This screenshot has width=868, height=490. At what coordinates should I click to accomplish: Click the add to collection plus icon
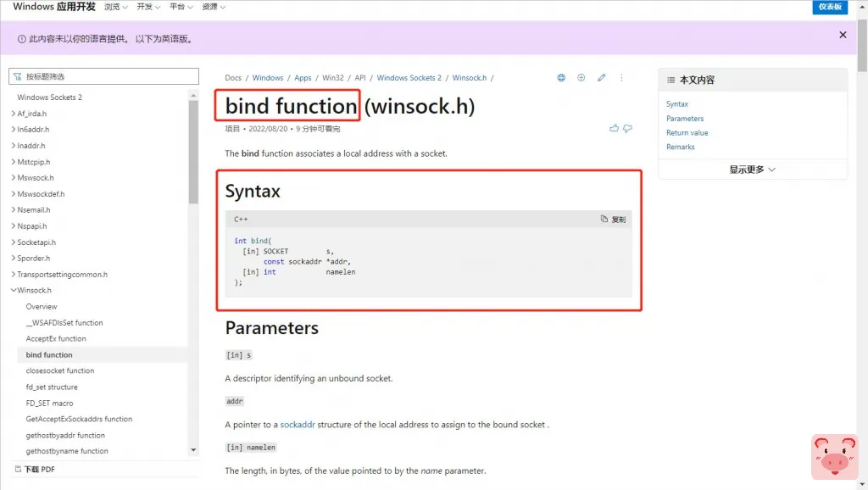(x=581, y=78)
